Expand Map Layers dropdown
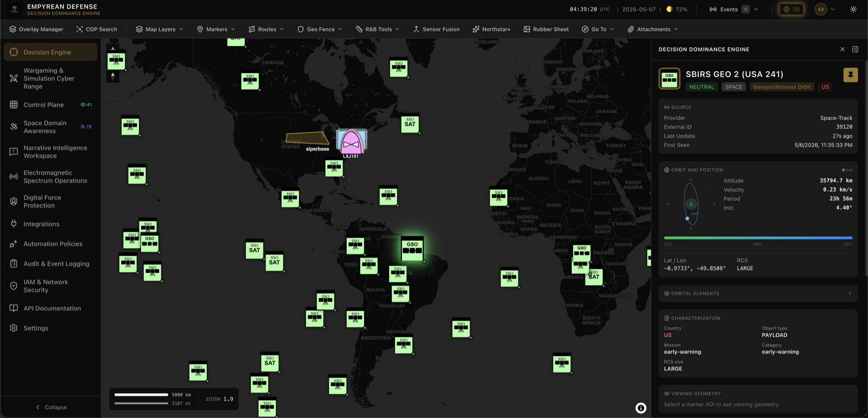The height and width of the screenshot is (418, 868). click(159, 29)
